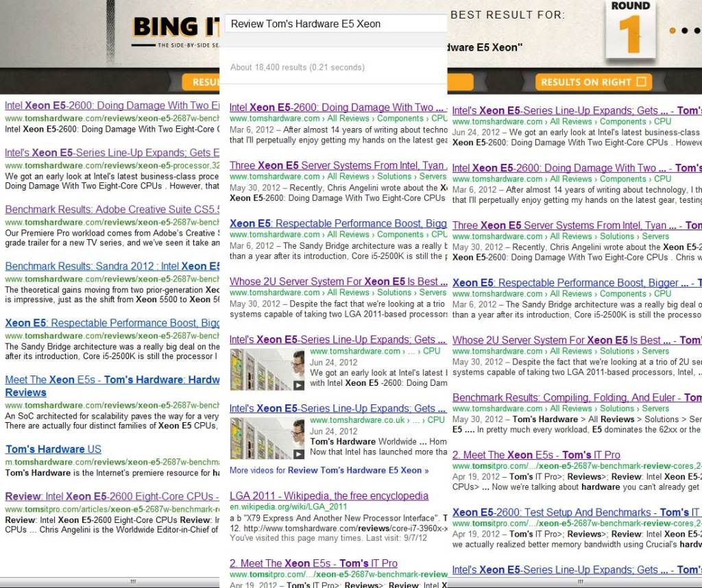
Task: Click 'You've visited this page many times' note
Action: [x=328, y=539]
